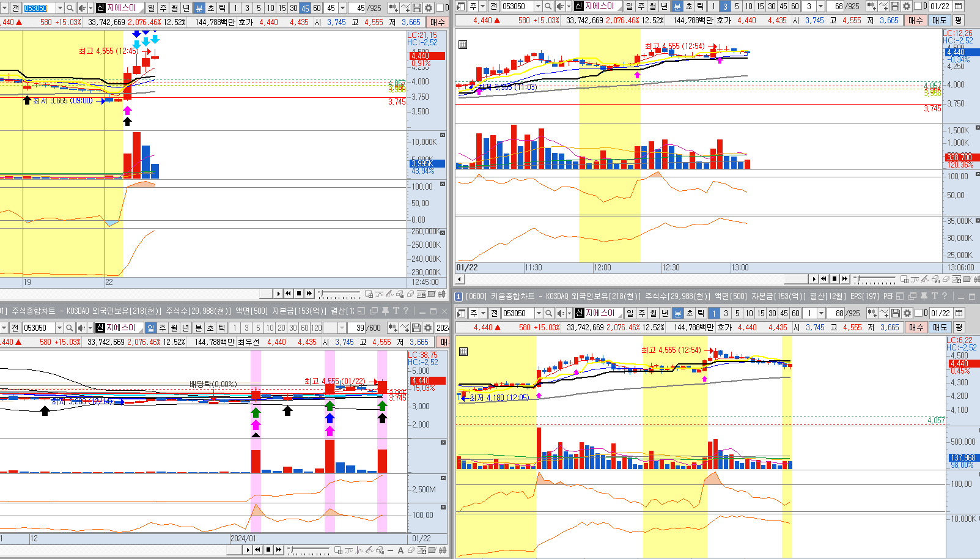Click rewind button under bottom-left chart

(258, 550)
